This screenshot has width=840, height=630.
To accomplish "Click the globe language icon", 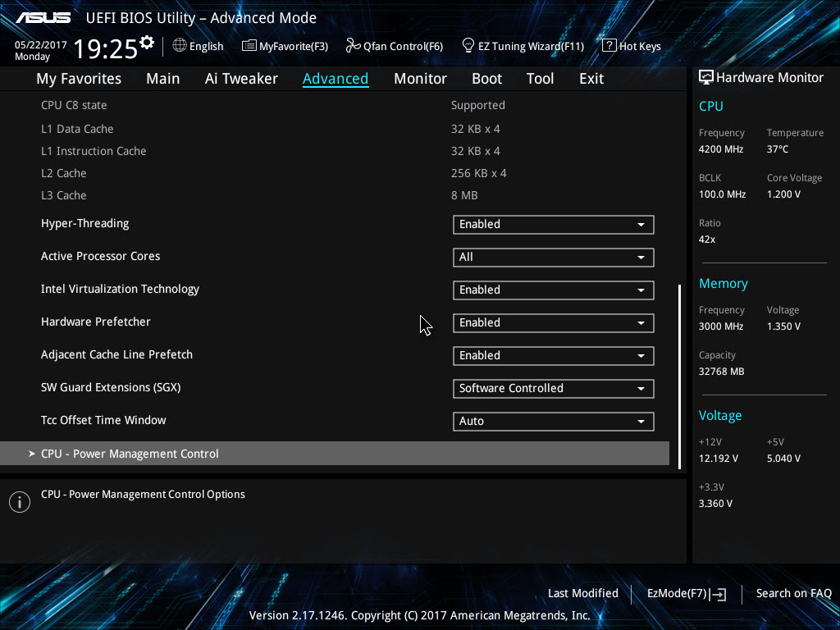I will [x=180, y=46].
